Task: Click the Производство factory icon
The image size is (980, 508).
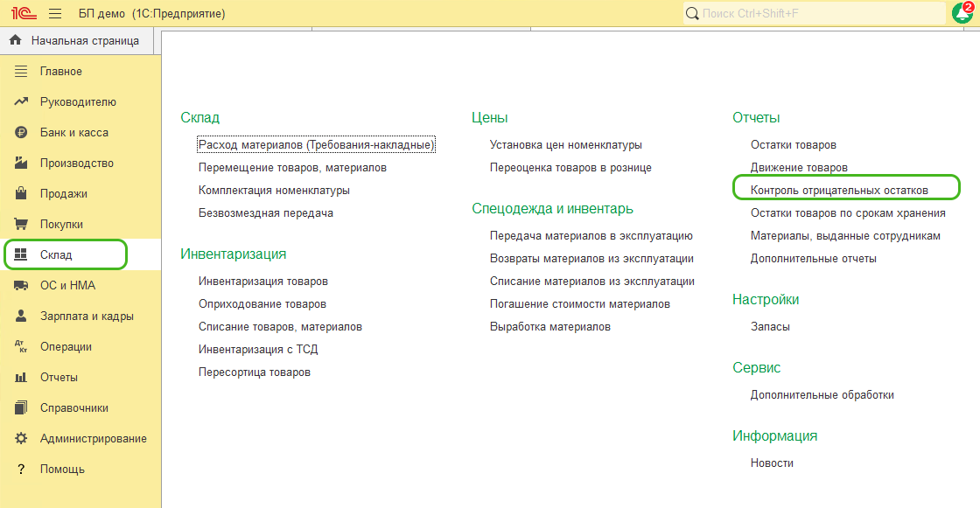Action: point(22,164)
